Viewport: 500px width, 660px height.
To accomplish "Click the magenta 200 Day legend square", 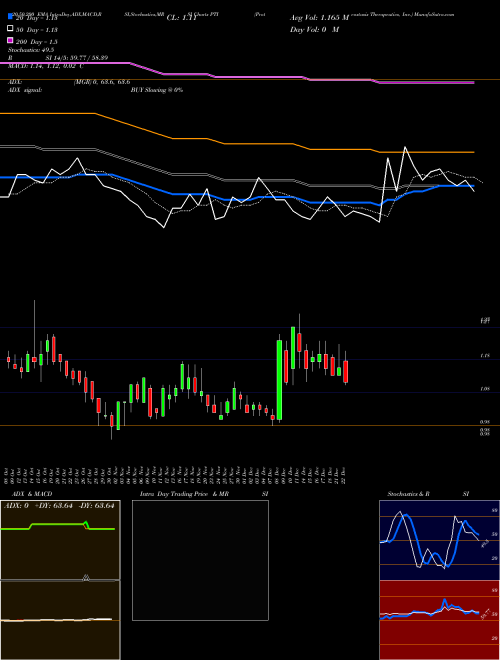I will click(x=10, y=40).
